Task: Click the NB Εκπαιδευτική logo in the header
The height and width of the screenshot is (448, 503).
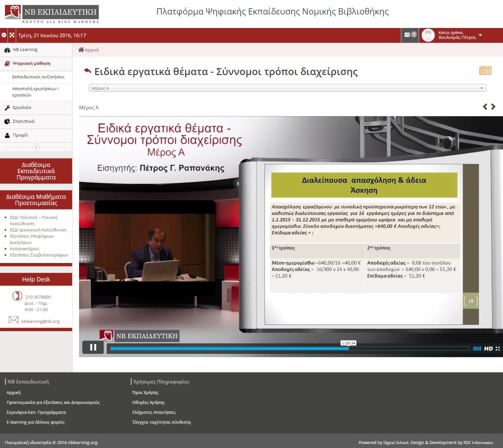Action: pos(52,14)
